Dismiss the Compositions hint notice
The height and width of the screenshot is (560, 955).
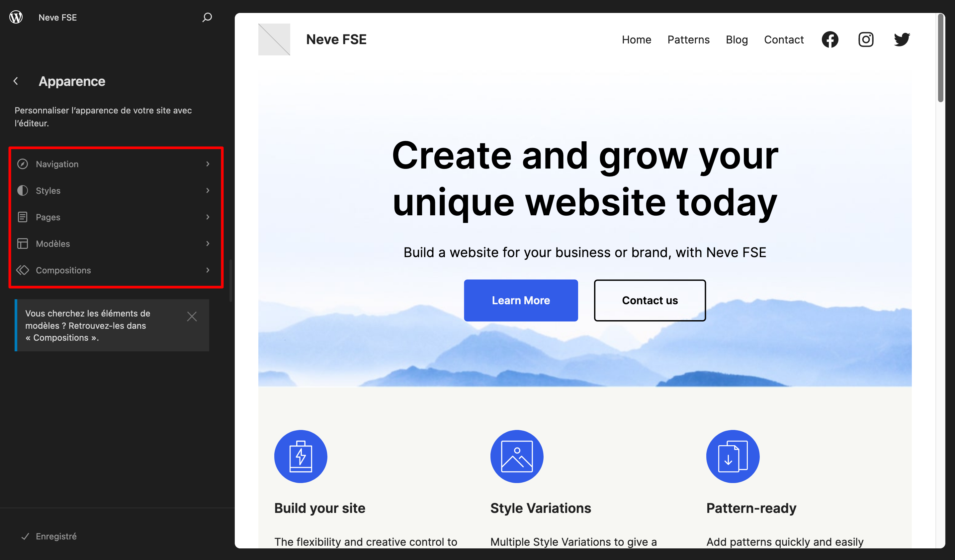192,316
